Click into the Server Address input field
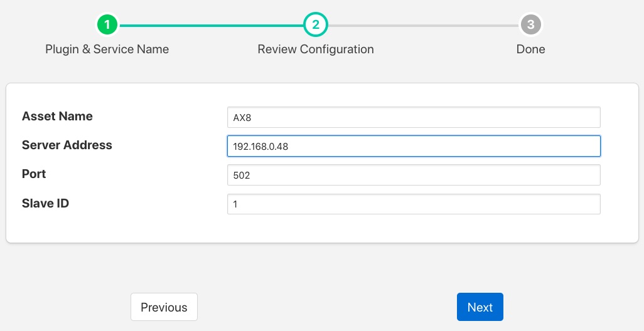 pyautogui.click(x=413, y=146)
